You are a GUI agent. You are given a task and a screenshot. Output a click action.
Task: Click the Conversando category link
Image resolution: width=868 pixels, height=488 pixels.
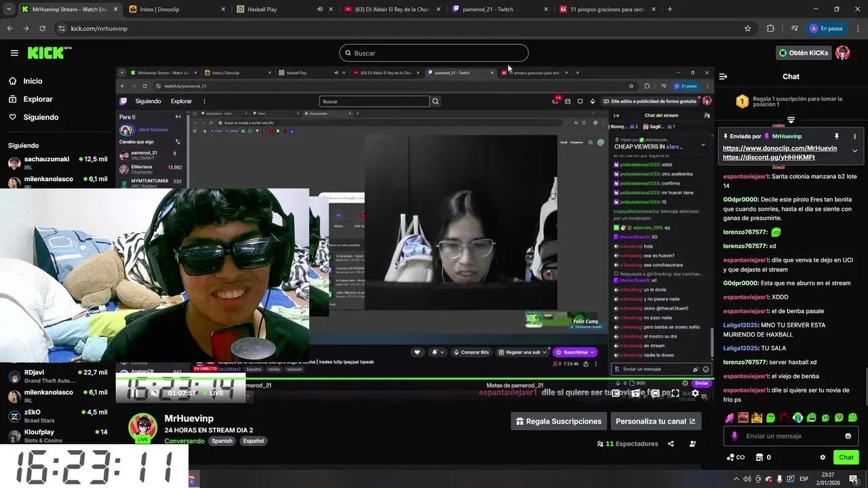click(184, 441)
